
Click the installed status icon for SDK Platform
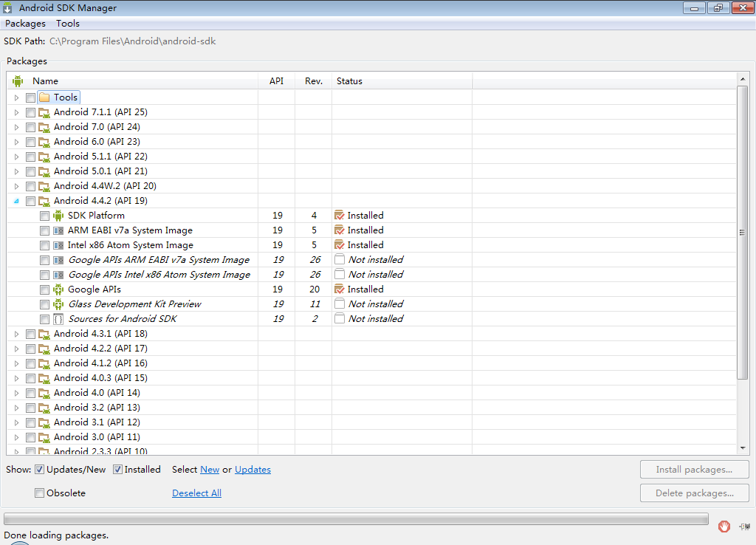point(340,216)
